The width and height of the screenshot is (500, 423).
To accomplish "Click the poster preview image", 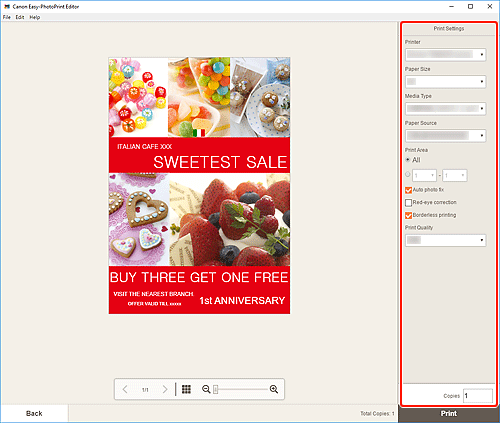I will [x=199, y=186].
